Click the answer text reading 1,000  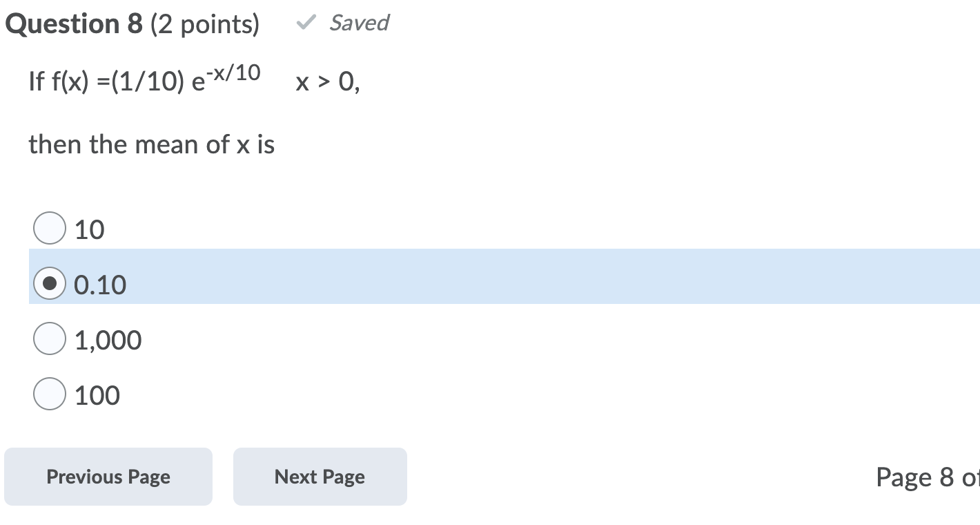[x=108, y=339]
